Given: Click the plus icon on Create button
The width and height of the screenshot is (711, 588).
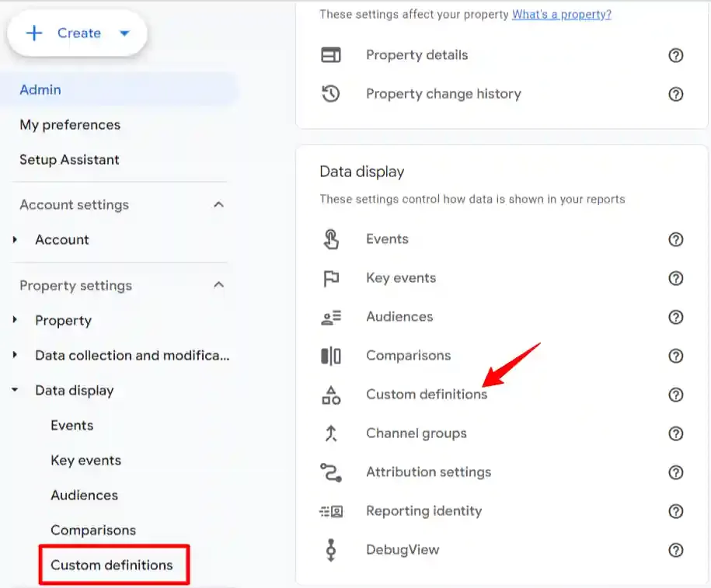Looking at the screenshot, I should 34,33.
